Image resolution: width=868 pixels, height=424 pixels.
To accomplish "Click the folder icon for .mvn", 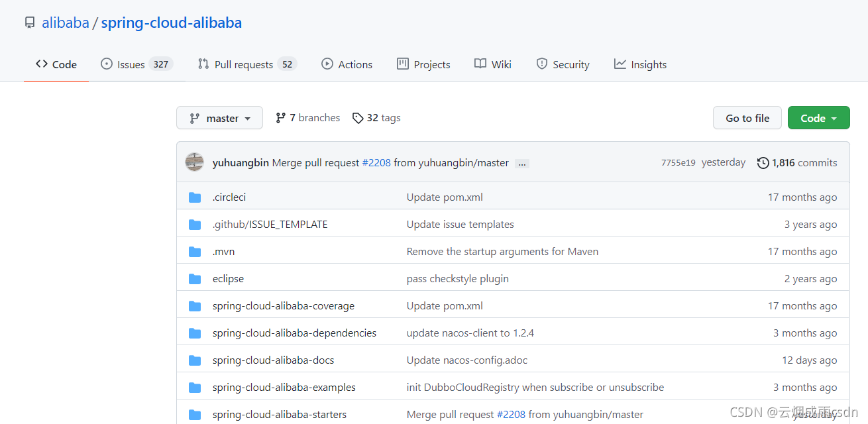I will (195, 252).
